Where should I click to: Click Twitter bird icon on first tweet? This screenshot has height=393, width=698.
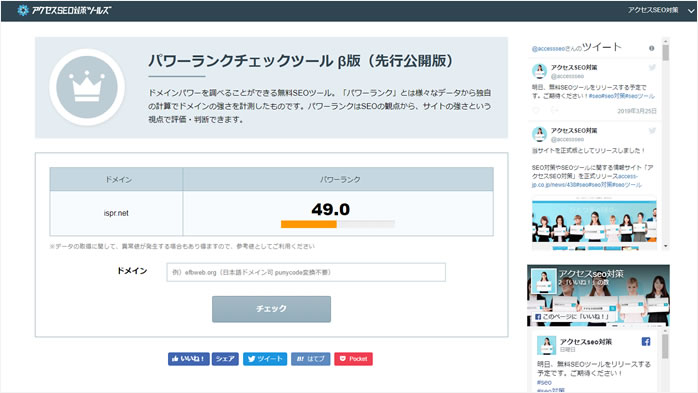(x=652, y=68)
